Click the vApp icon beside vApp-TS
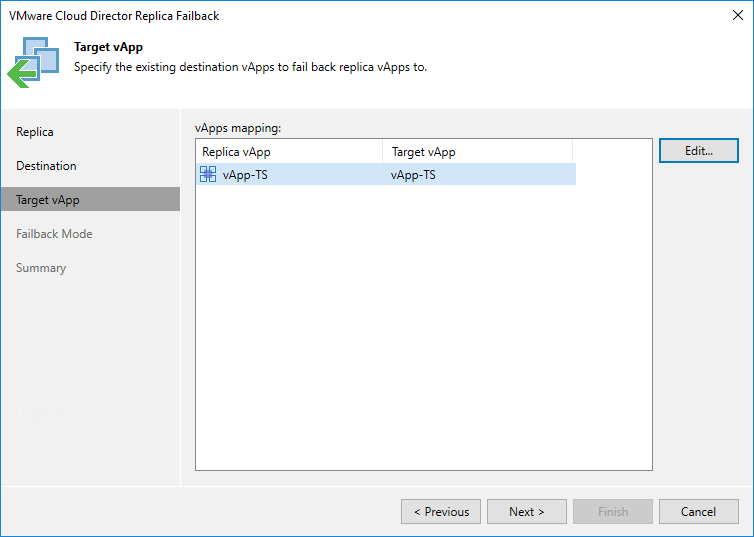 (x=208, y=174)
